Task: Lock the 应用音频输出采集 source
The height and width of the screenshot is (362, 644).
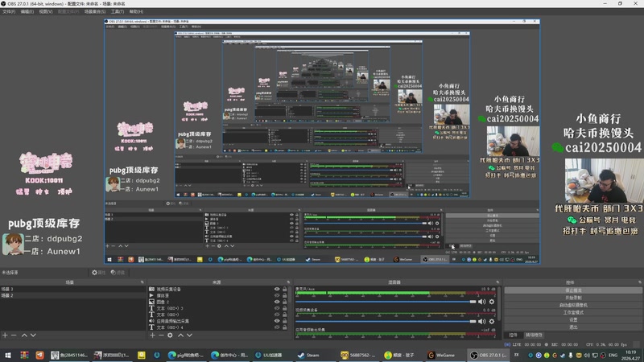Action: click(x=285, y=321)
